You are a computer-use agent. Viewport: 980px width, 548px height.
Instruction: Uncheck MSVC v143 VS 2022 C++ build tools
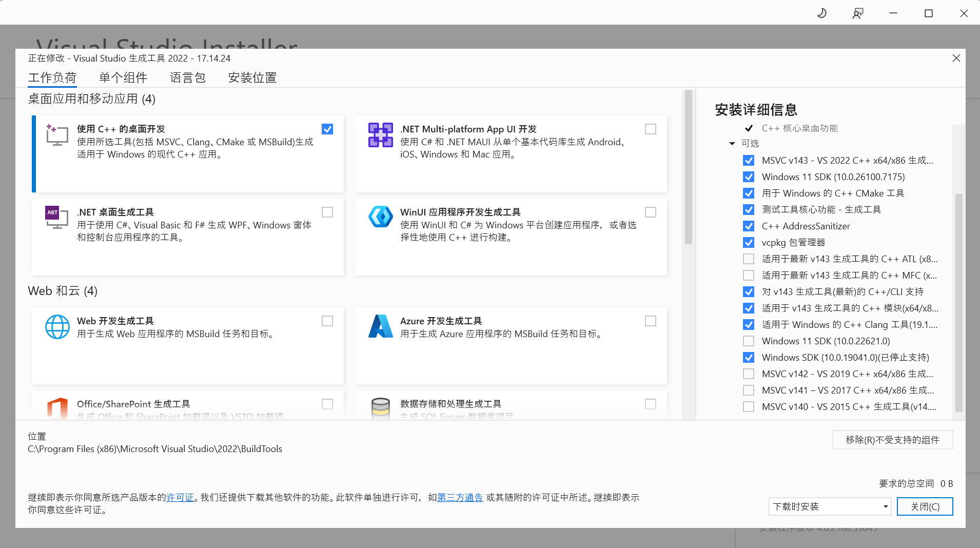749,161
